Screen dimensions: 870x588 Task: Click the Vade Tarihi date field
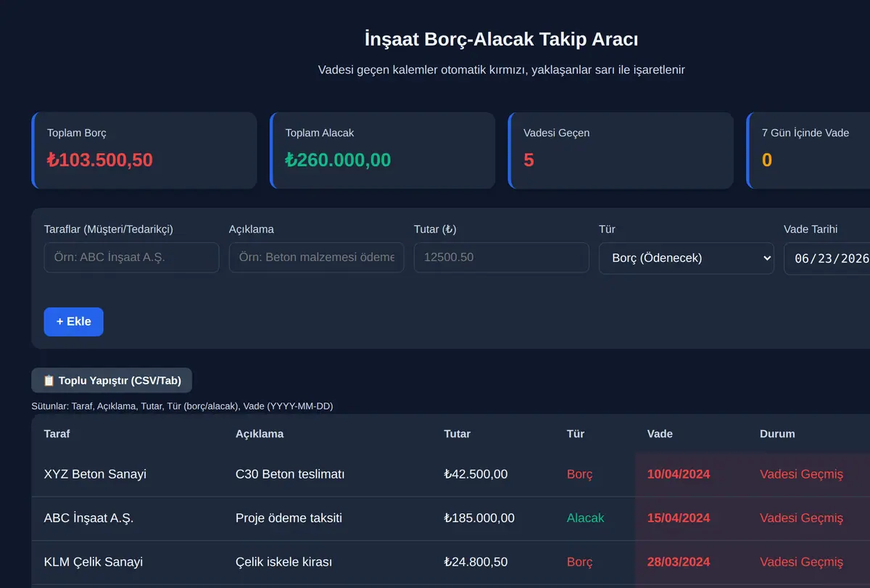[x=827, y=259]
